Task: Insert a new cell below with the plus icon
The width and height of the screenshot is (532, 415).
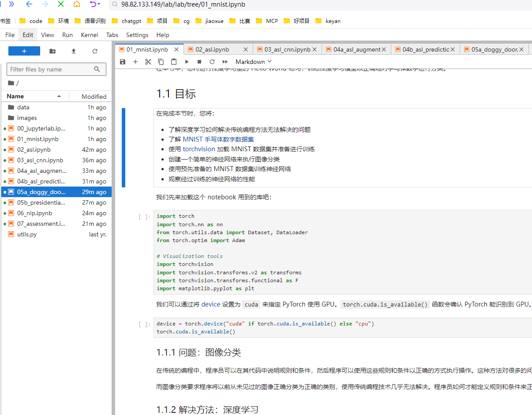Action: pos(135,62)
